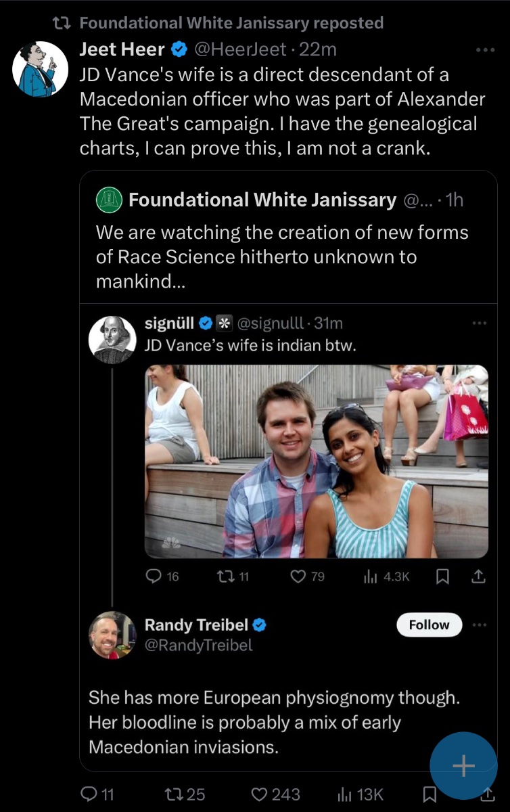The width and height of the screenshot is (510, 812).
Task: Tap the compose new post button
Action: tap(463, 766)
